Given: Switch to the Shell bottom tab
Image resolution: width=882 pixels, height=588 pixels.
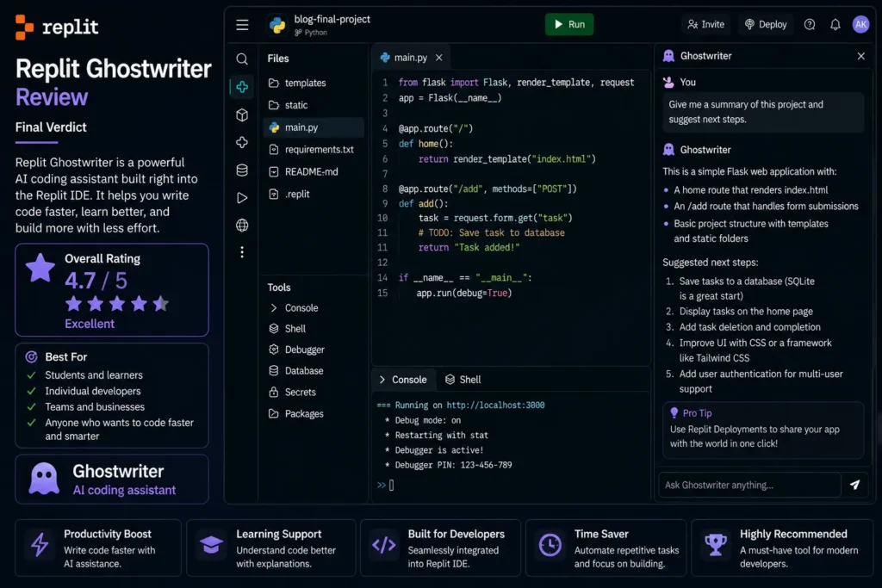Looking at the screenshot, I should [463, 380].
